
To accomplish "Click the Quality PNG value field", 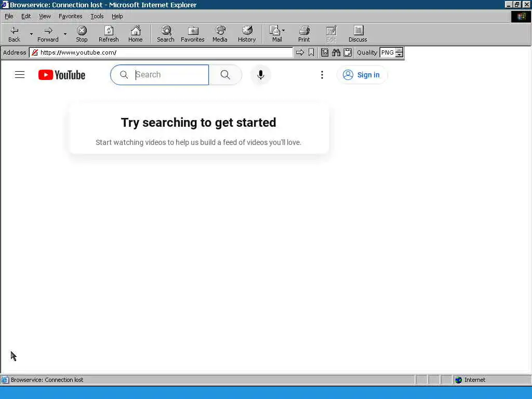I will 388,52.
